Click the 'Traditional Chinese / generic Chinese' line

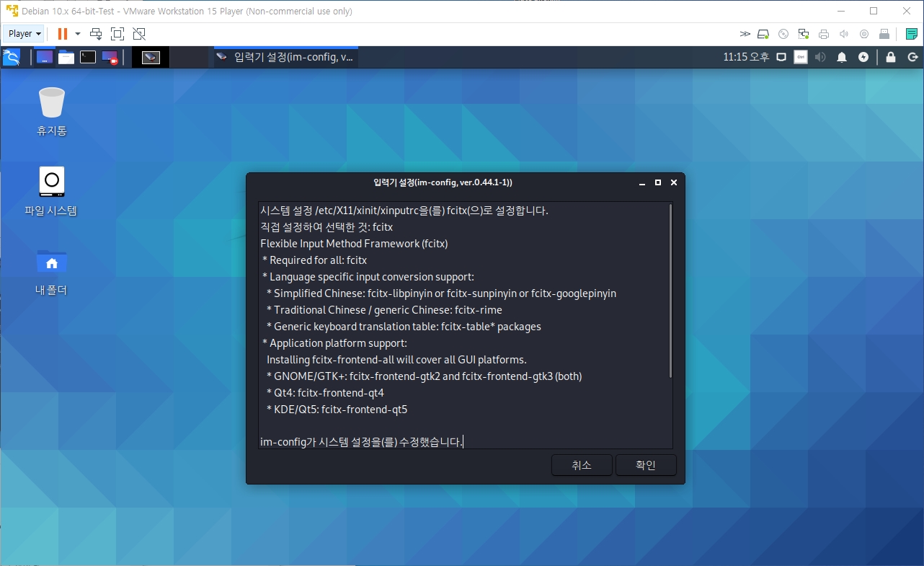pos(384,310)
